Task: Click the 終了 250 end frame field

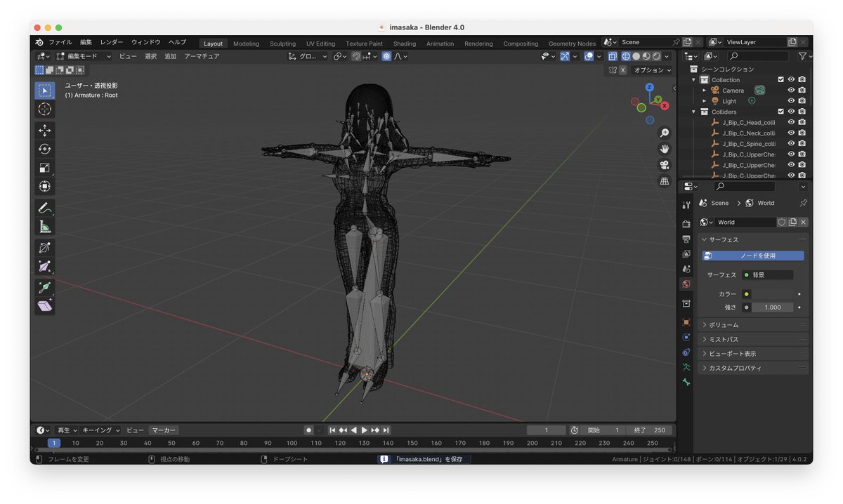Action: click(x=650, y=430)
